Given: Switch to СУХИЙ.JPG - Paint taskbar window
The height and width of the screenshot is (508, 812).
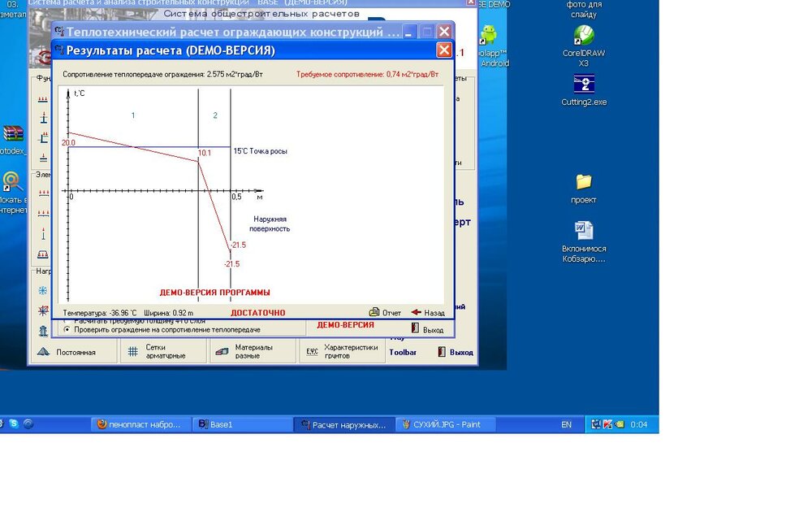Looking at the screenshot, I should tap(447, 424).
